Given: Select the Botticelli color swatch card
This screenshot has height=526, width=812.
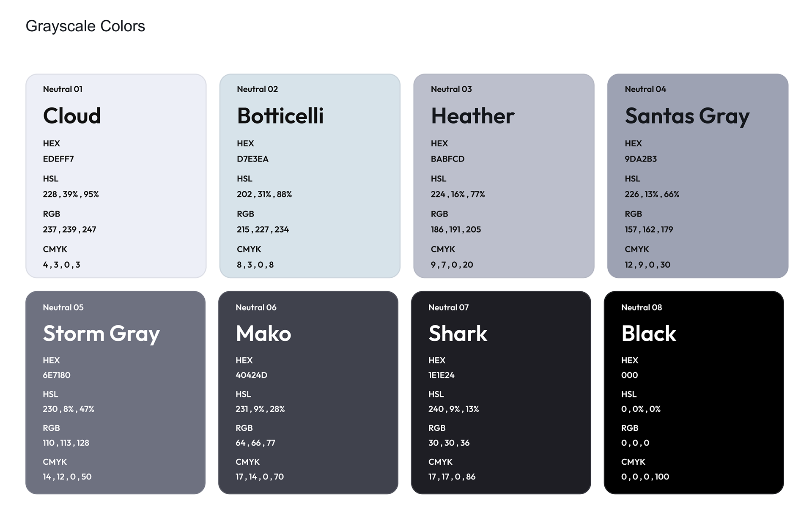Looking at the screenshot, I should (310, 176).
